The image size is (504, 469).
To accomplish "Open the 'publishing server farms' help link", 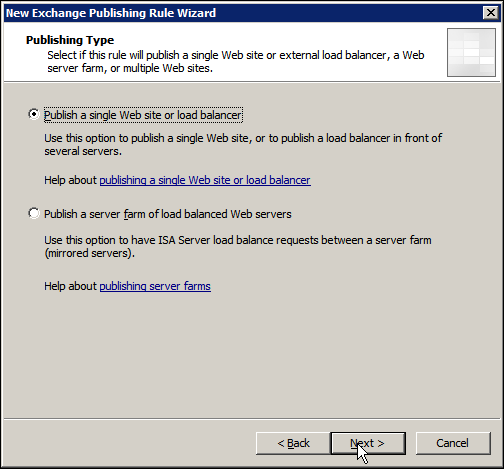I will click(155, 286).
